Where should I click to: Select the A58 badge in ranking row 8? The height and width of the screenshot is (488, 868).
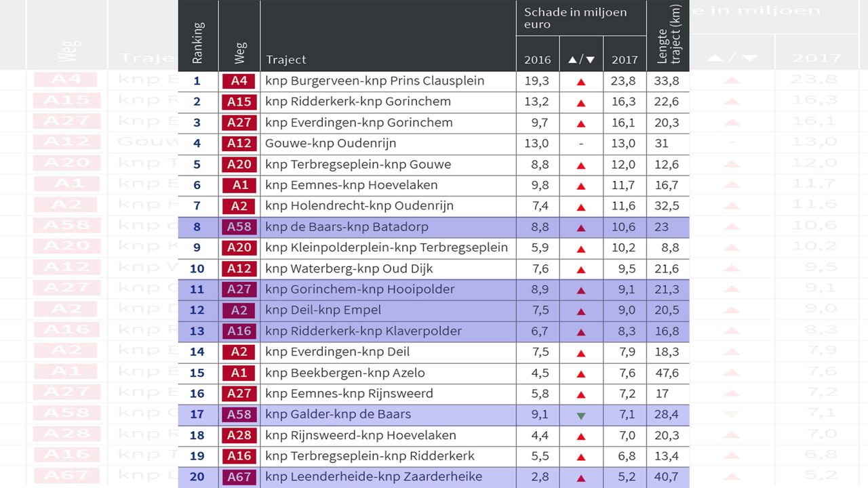coord(239,227)
